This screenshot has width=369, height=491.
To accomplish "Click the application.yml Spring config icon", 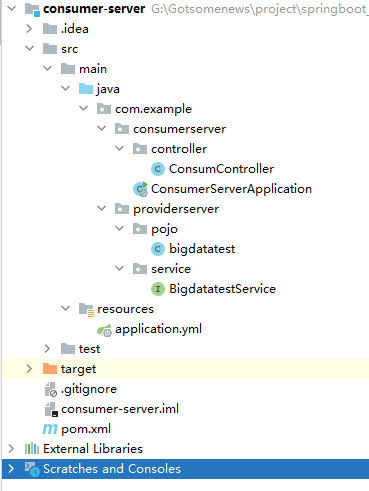I will pos(104,330).
